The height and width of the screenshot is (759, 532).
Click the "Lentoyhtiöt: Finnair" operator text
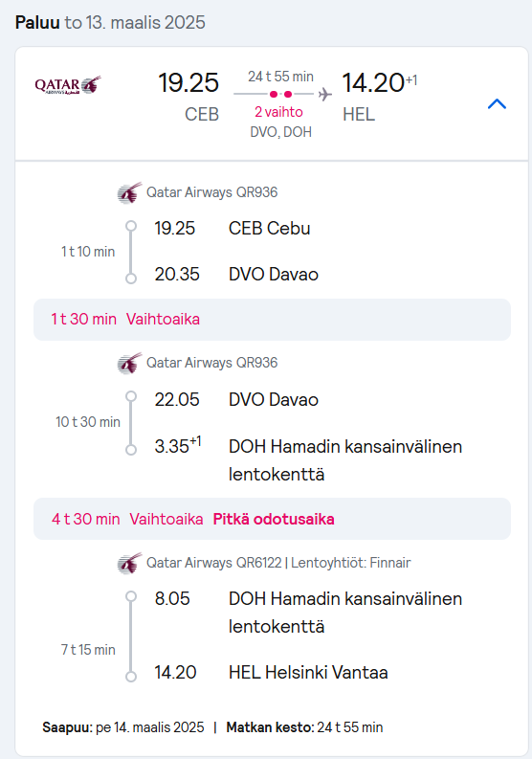point(351,563)
